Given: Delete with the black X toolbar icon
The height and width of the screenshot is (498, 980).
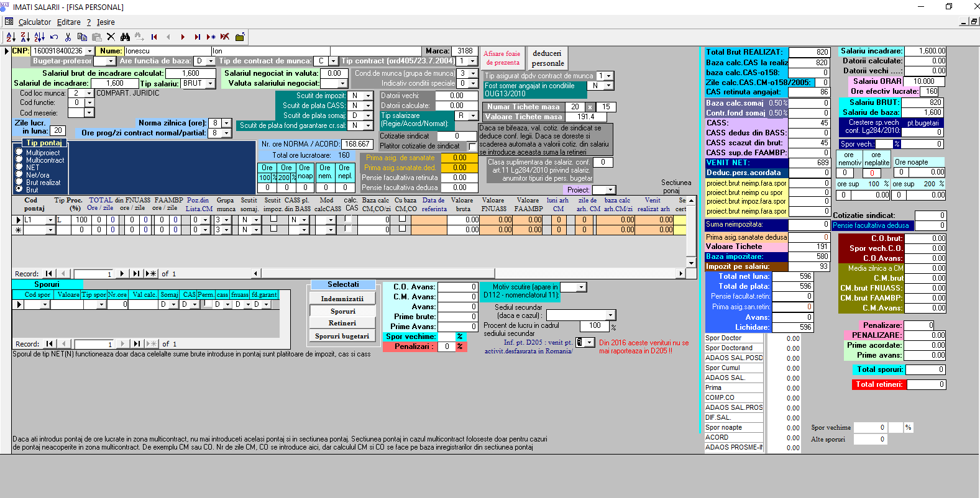Looking at the screenshot, I should point(111,37).
